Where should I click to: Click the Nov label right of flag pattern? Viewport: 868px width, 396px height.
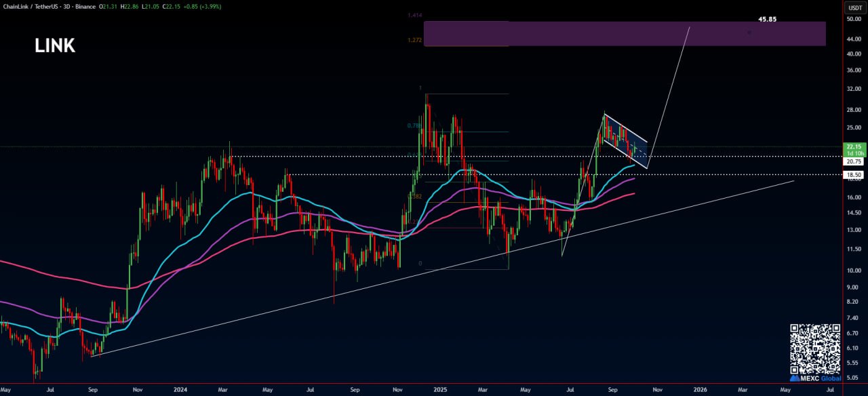[x=656, y=390]
